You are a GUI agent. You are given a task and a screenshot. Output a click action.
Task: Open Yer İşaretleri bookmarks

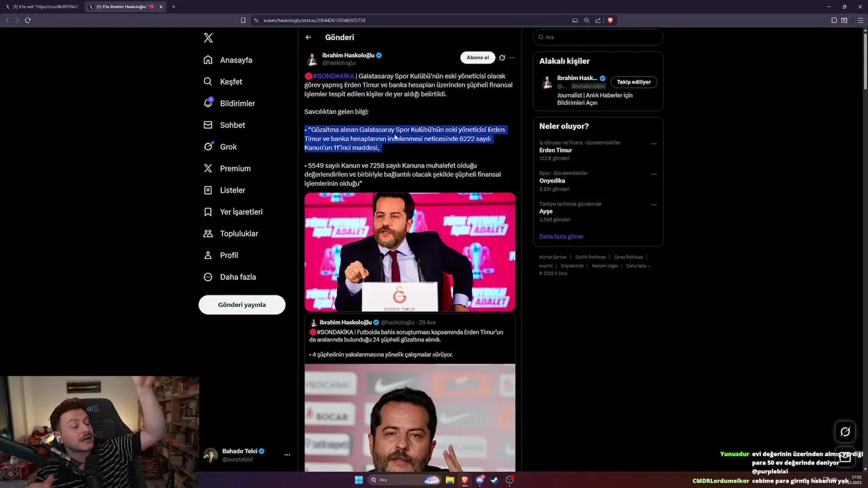pos(233,212)
